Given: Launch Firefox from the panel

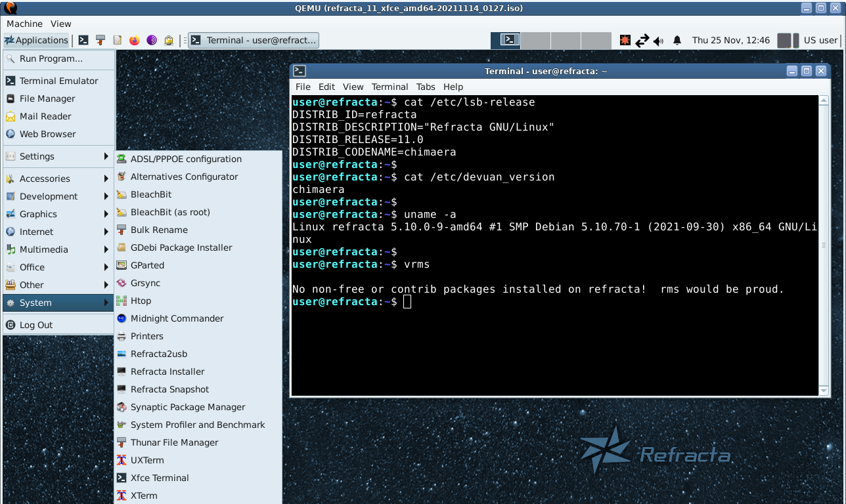Looking at the screenshot, I should click(135, 40).
